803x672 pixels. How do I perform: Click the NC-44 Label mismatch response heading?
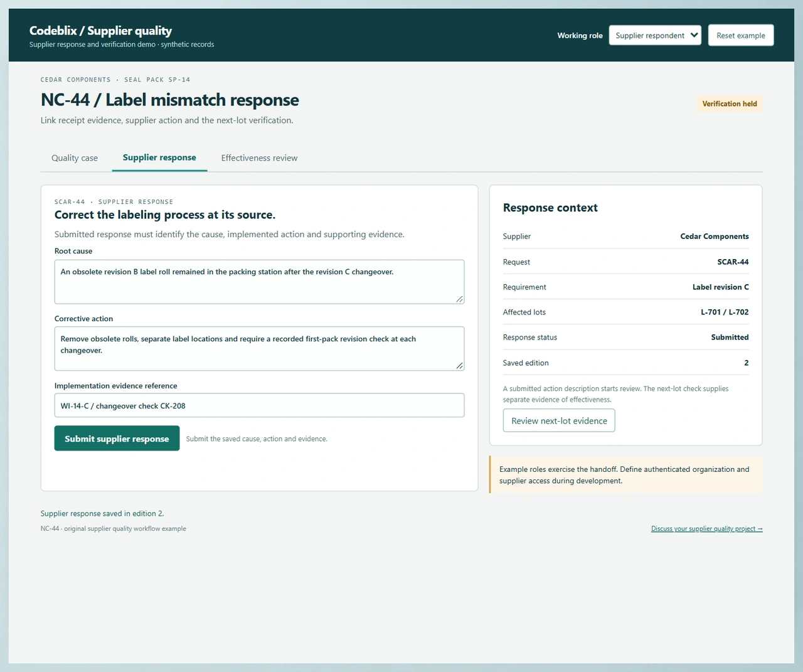coord(170,100)
